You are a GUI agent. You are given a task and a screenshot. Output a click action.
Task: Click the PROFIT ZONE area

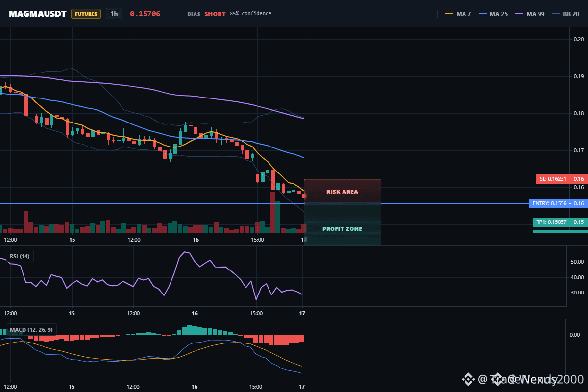tap(343, 225)
